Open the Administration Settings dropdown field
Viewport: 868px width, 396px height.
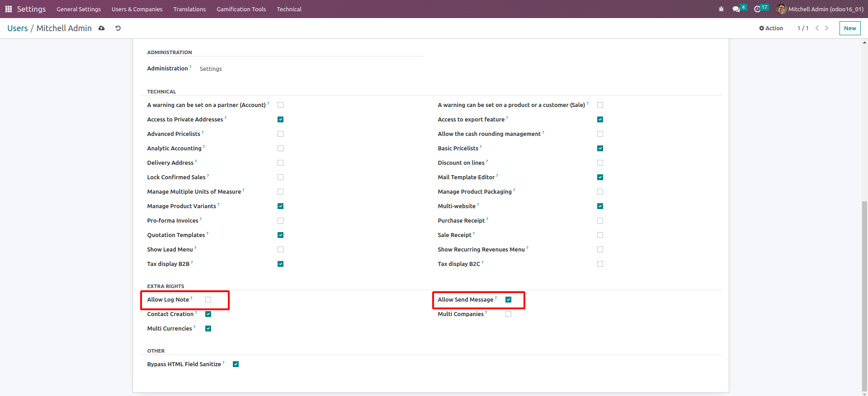211,69
